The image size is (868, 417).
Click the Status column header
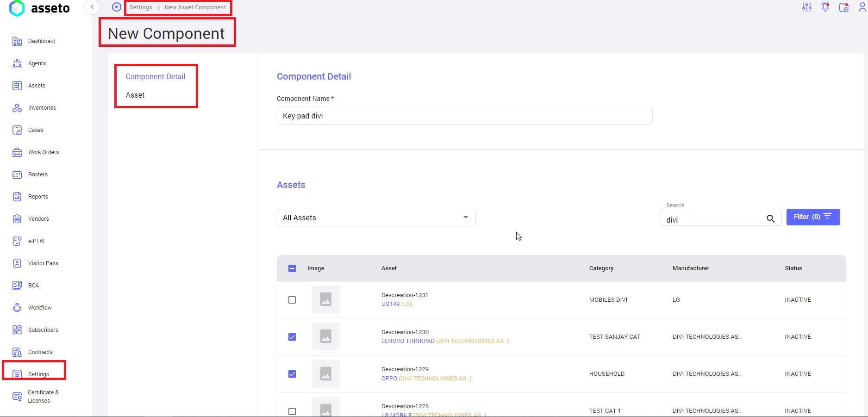coord(793,268)
